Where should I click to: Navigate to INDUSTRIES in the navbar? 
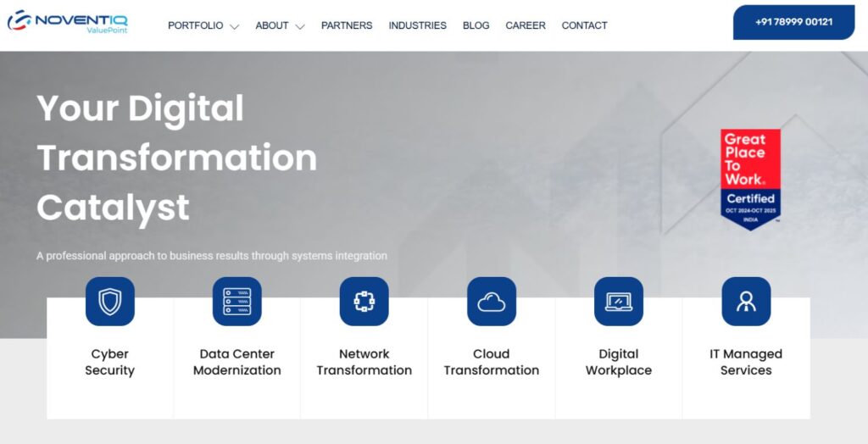tap(417, 25)
